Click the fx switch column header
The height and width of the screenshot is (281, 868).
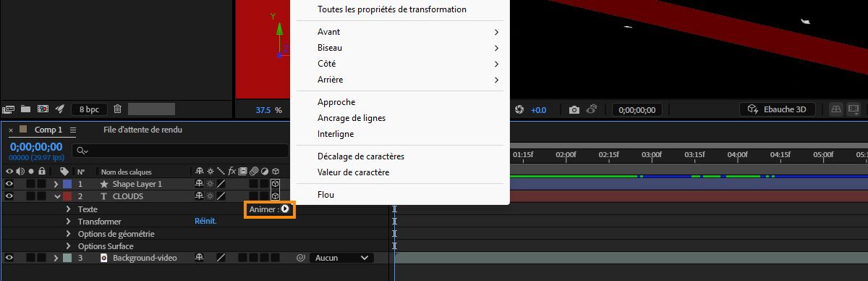(232, 172)
